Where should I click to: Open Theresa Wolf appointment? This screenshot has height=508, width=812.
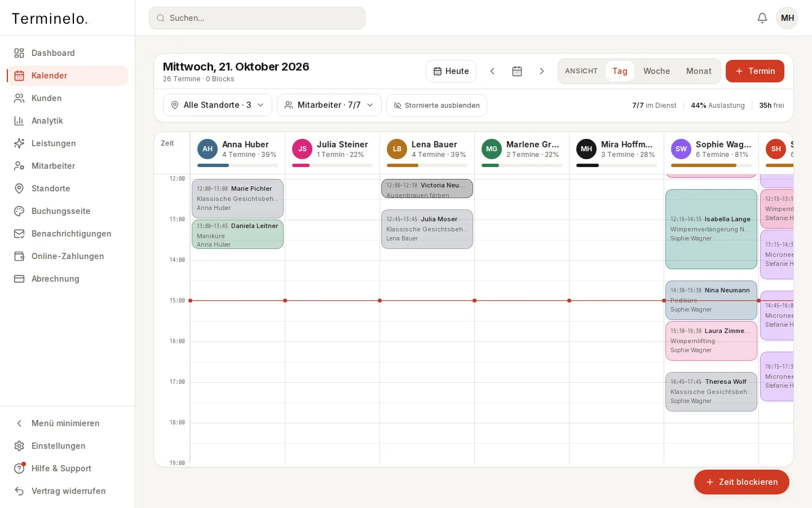coord(711,392)
